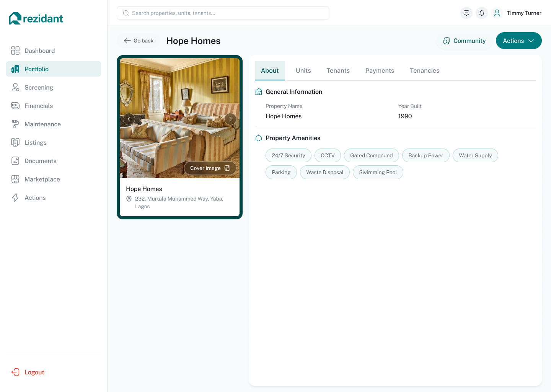Click the Maintenance paint-roller icon

(x=15, y=124)
